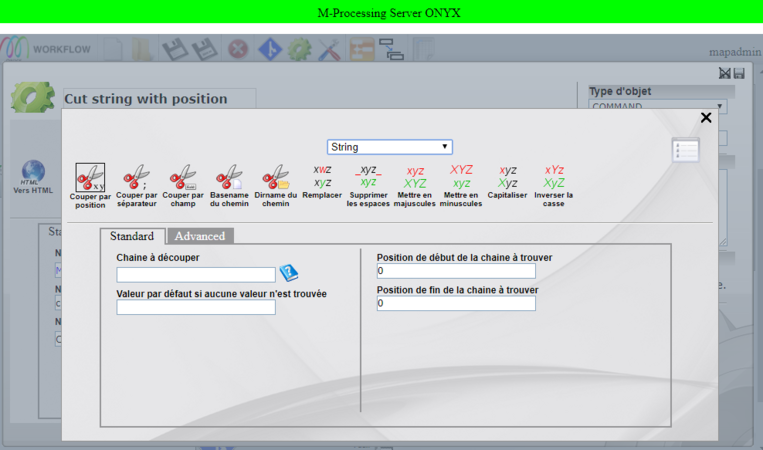763x450 pixels.
Task: Focus the Position de début input field
Action: tap(456, 271)
